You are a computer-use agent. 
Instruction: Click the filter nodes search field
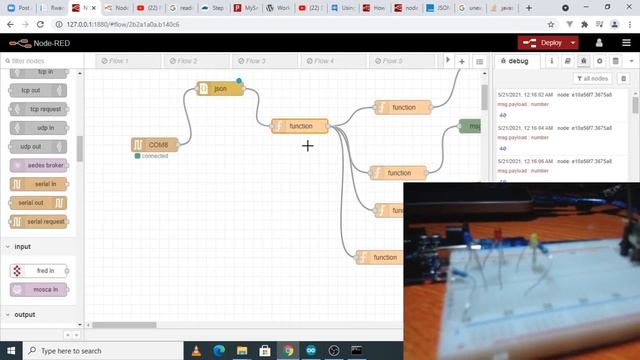click(x=42, y=61)
